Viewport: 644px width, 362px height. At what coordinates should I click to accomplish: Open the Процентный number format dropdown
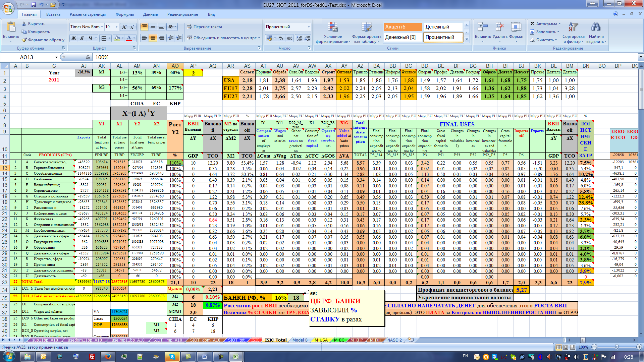tap(309, 27)
